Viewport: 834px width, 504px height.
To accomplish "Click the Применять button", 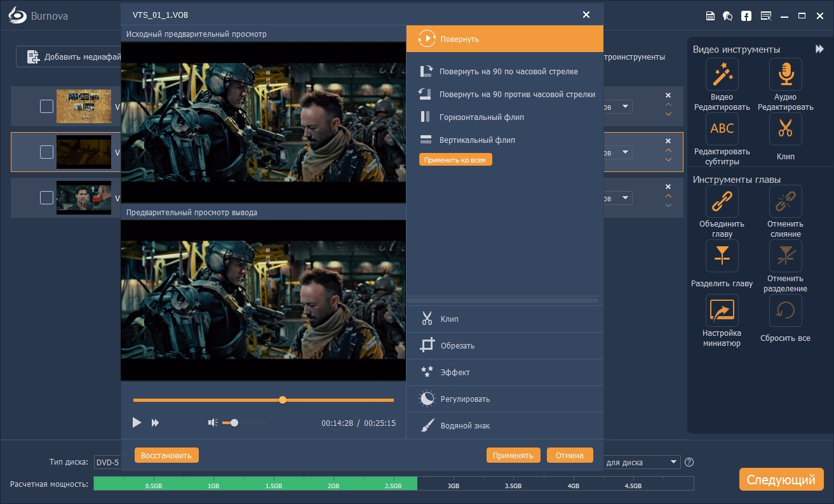I will 513,455.
